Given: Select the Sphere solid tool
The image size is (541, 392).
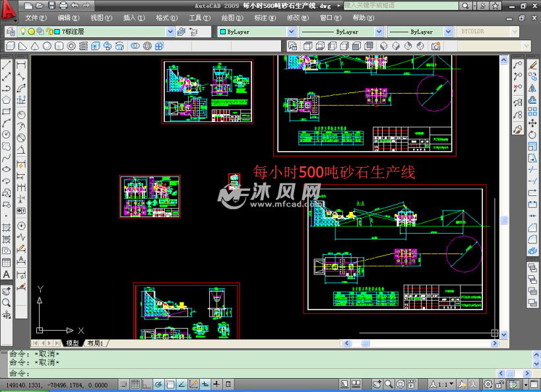Looking at the screenshot, I should tap(47, 46).
